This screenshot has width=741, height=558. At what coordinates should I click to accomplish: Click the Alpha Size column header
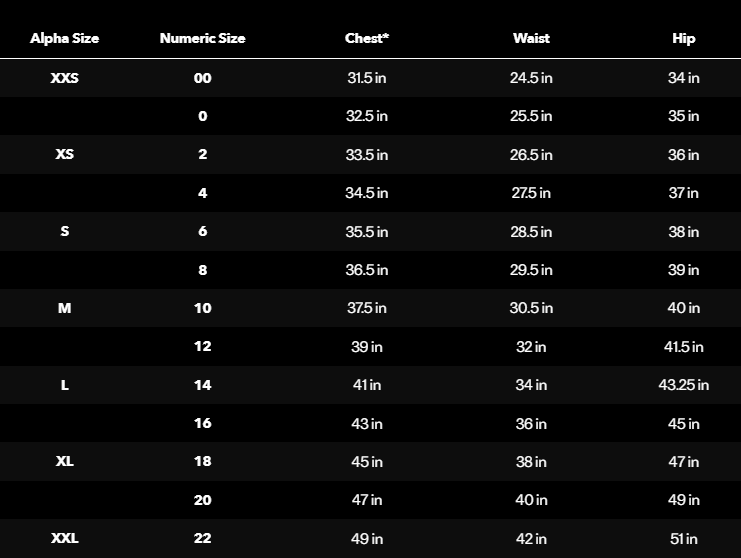coord(65,39)
